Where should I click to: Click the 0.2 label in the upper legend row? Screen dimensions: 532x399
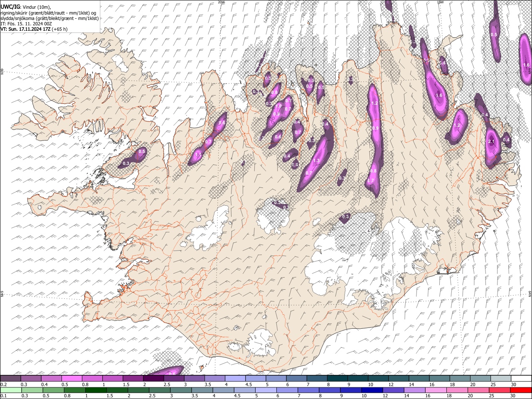click(x=3, y=384)
